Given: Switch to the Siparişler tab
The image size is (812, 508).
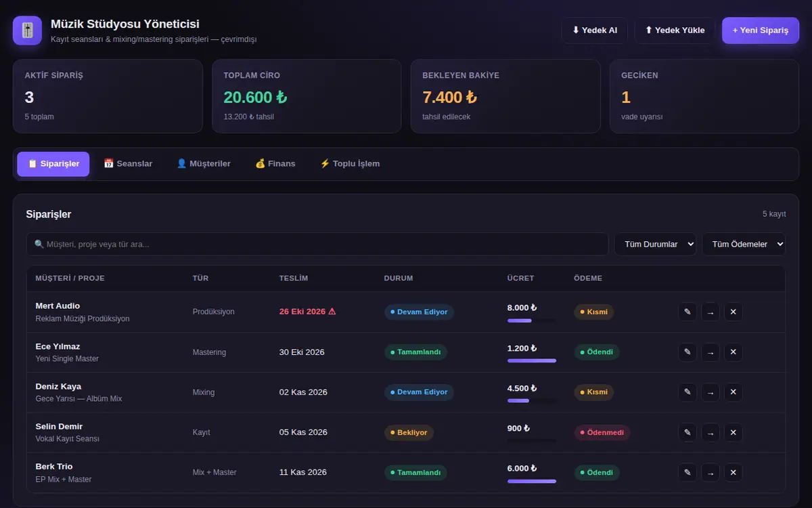Looking at the screenshot, I should click(x=53, y=164).
